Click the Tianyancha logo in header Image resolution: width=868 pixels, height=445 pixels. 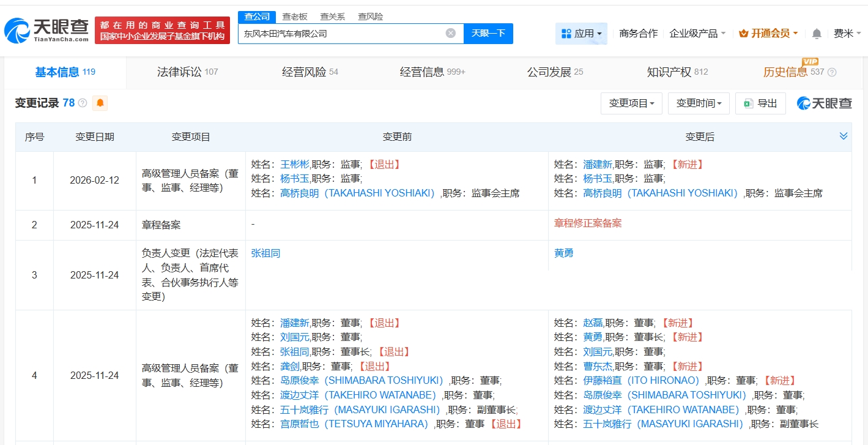coord(46,29)
